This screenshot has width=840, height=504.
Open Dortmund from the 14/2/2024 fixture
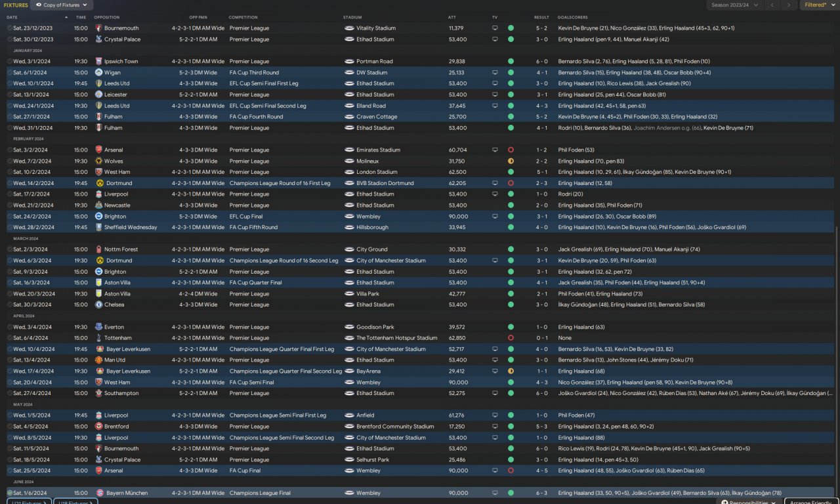[119, 184]
